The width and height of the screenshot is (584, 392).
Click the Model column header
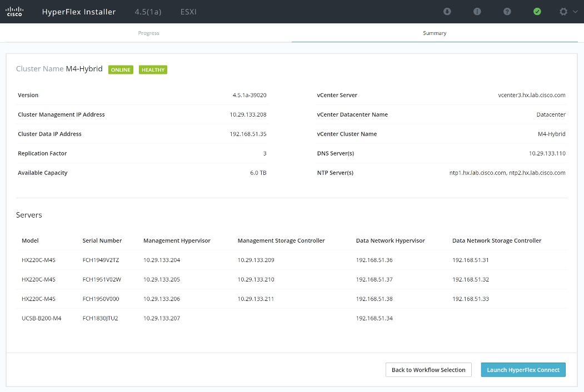click(30, 240)
